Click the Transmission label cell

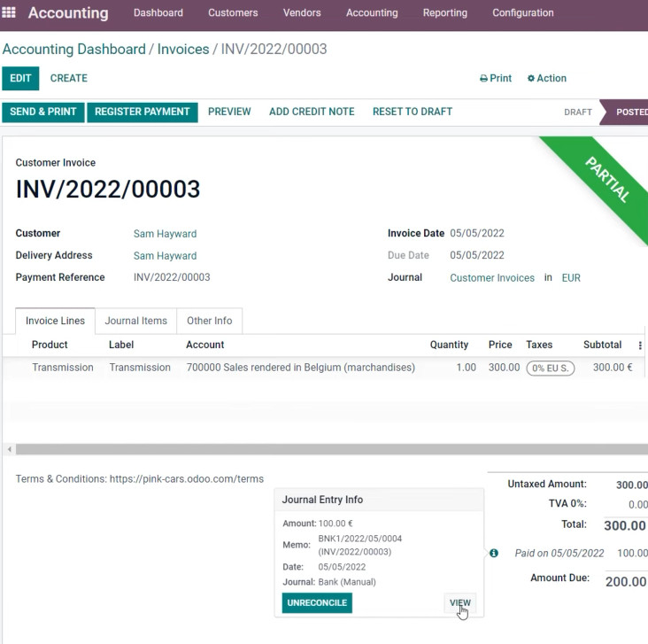[x=140, y=368]
